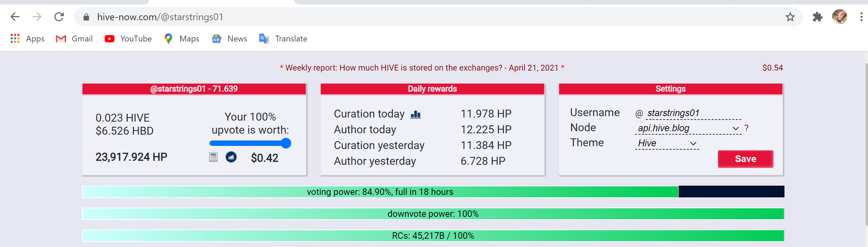The image size is (868, 247).
Task: Open the Weekly report HIVE exchanges link
Action: tap(422, 68)
